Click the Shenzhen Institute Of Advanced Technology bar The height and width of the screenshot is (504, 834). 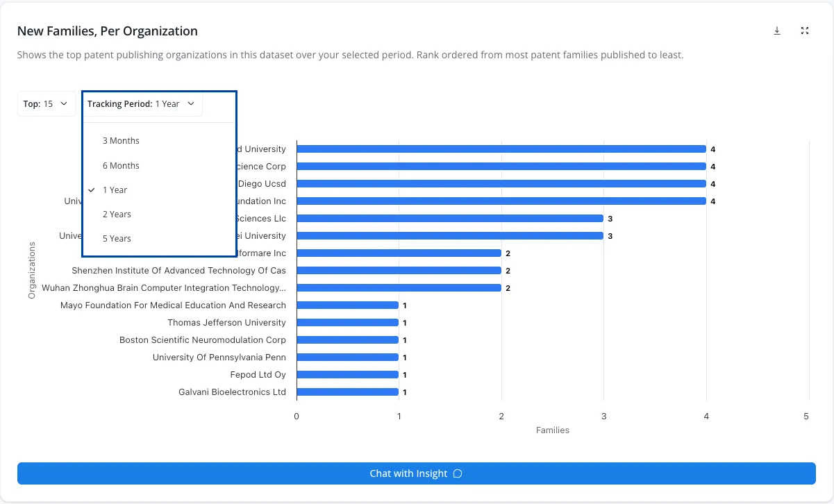point(399,271)
